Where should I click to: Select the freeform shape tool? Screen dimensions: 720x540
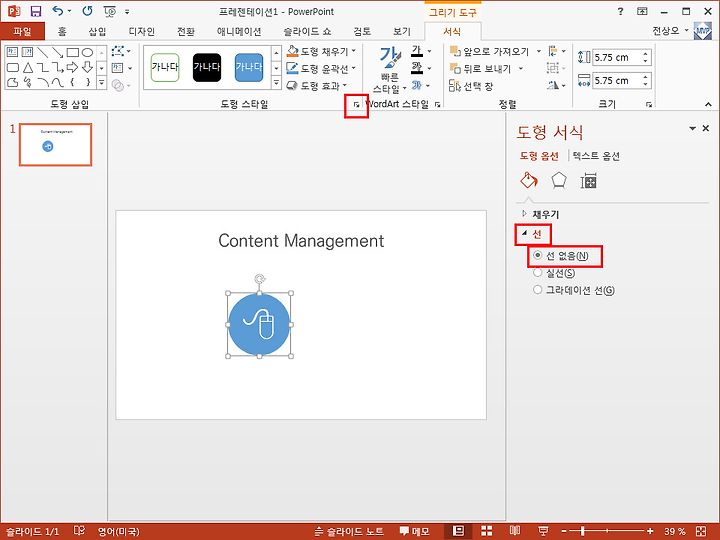tap(12, 83)
